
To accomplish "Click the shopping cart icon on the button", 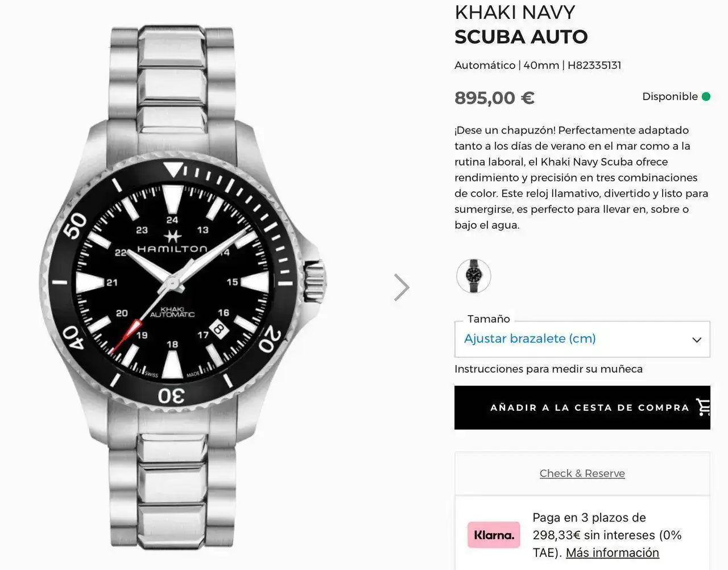I will click(x=704, y=407).
